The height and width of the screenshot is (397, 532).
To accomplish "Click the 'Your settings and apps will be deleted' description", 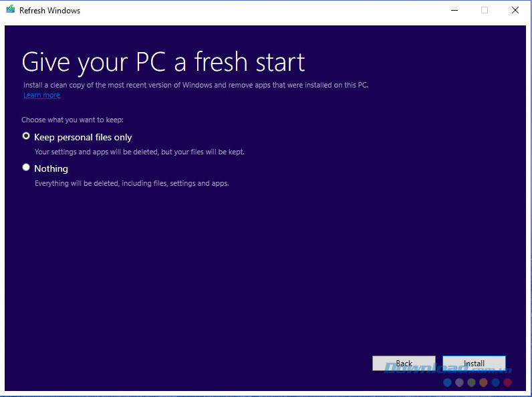I will (140, 152).
